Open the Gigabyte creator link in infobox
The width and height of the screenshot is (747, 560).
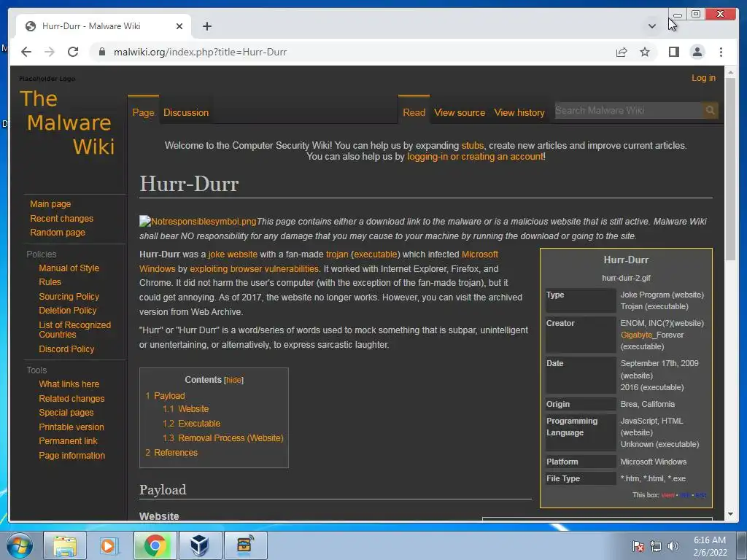[x=636, y=335]
